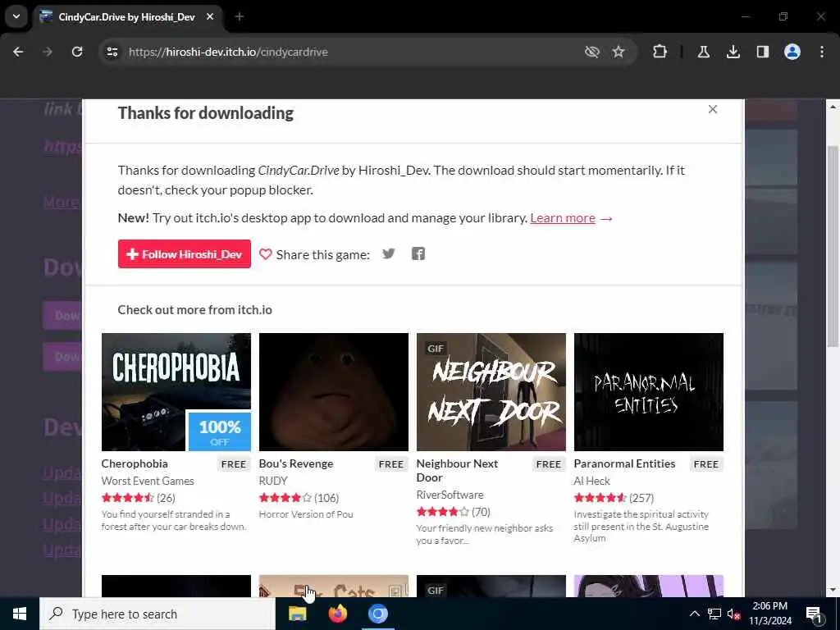Open the Windows Start menu
Viewport: 840px width, 630px height.
(20, 614)
